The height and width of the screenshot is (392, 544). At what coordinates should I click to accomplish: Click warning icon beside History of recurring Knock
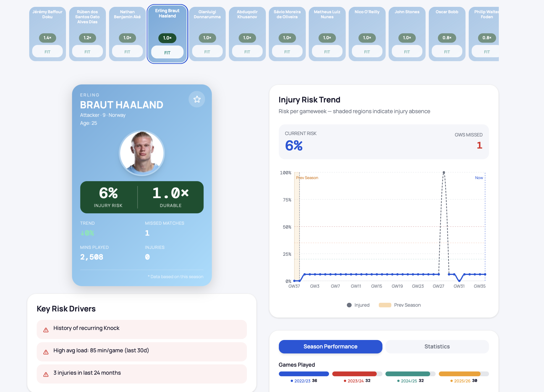click(46, 330)
